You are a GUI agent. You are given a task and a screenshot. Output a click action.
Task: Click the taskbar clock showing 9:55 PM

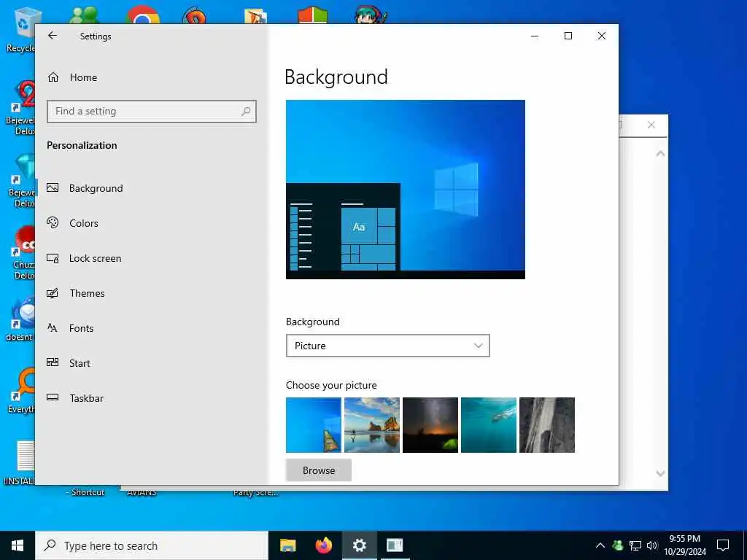pos(685,545)
